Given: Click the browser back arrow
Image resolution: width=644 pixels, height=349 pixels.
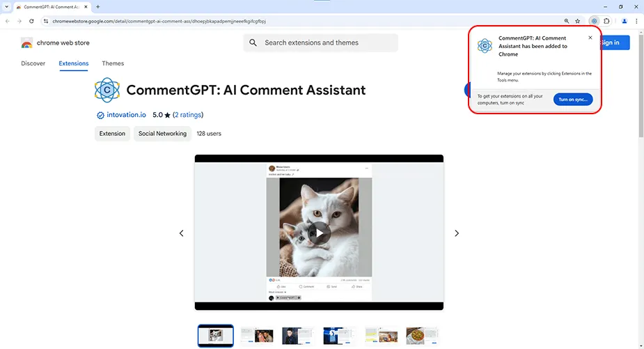Looking at the screenshot, I should click(8, 21).
